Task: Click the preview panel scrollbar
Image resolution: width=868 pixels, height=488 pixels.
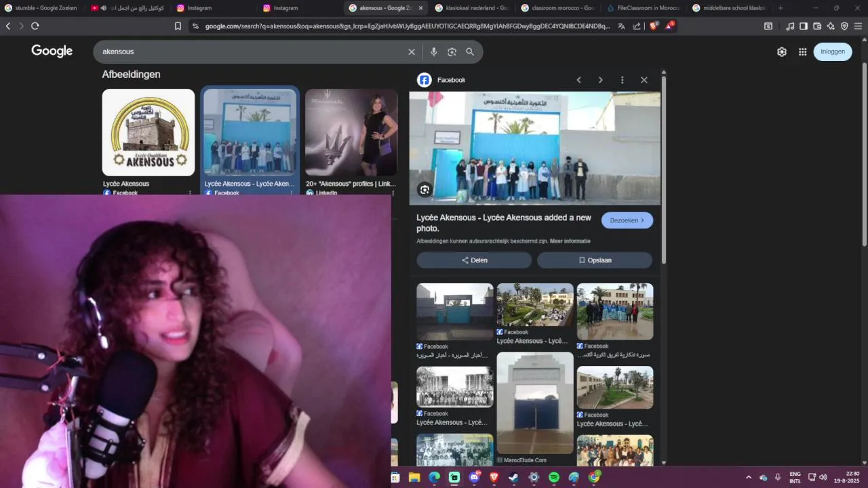Action: (664, 169)
